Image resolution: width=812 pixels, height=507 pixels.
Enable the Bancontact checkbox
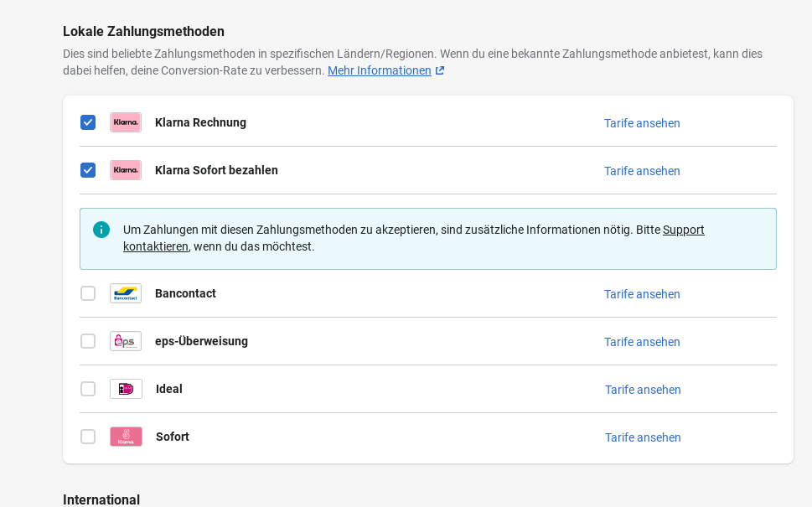coord(88,293)
